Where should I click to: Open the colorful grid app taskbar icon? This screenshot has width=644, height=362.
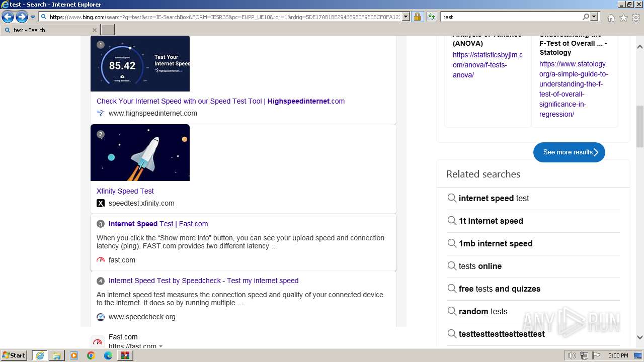125,355
